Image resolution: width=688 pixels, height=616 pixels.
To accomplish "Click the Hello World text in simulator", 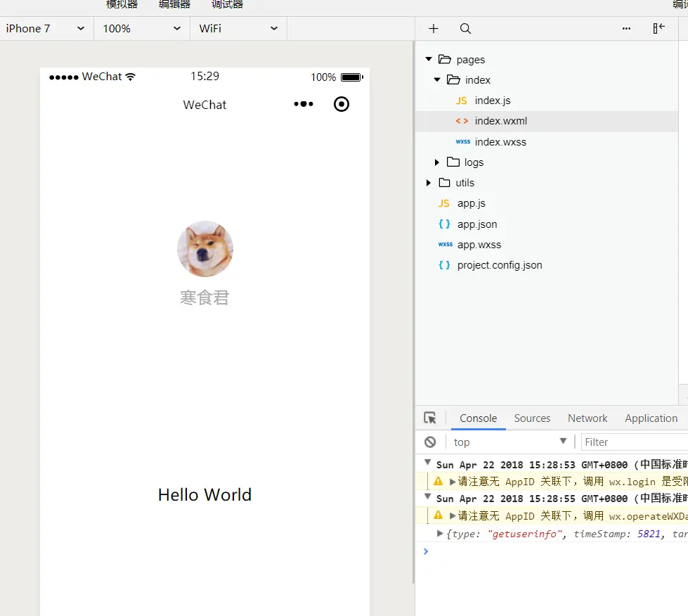I will click(205, 495).
